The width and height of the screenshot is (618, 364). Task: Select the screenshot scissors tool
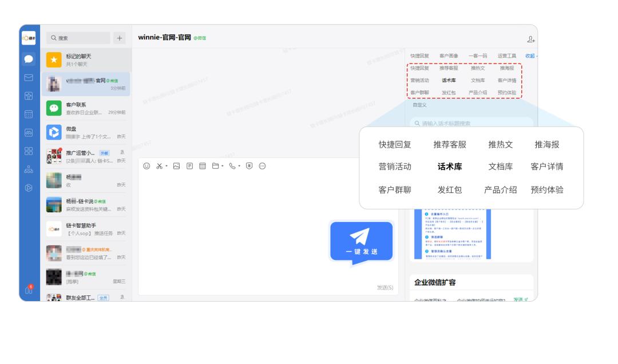pyautogui.click(x=160, y=165)
